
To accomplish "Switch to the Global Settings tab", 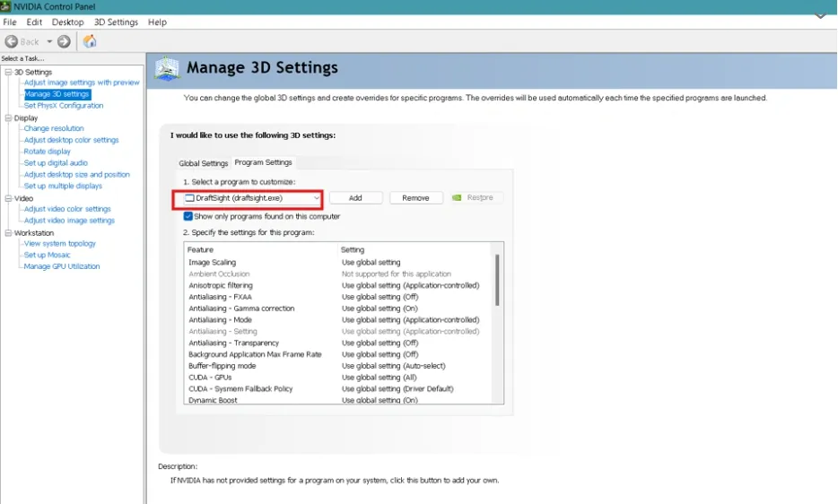I will (203, 163).
